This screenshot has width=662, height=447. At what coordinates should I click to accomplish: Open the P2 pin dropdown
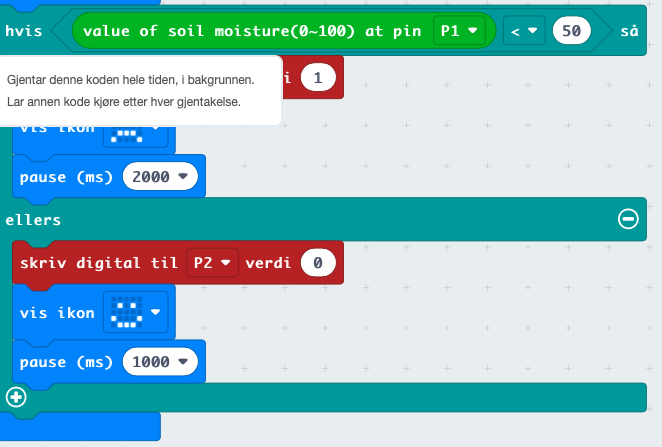click(212, 263)
